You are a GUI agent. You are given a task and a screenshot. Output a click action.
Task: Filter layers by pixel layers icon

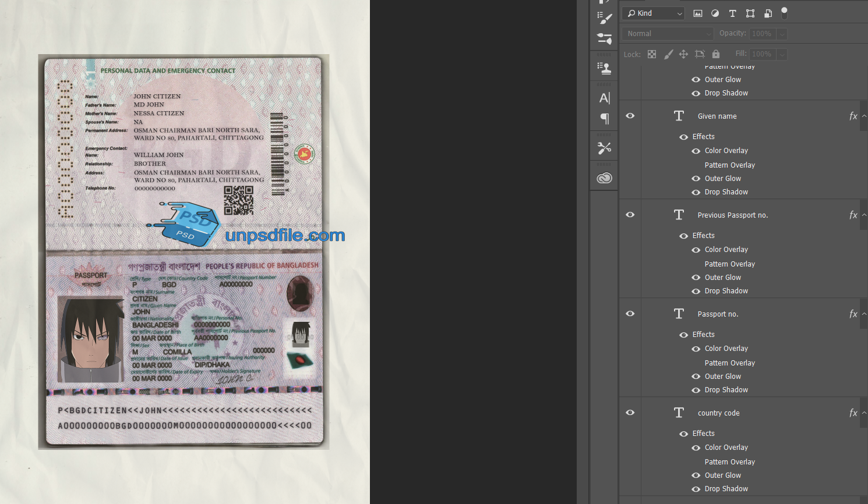point(697,13)
